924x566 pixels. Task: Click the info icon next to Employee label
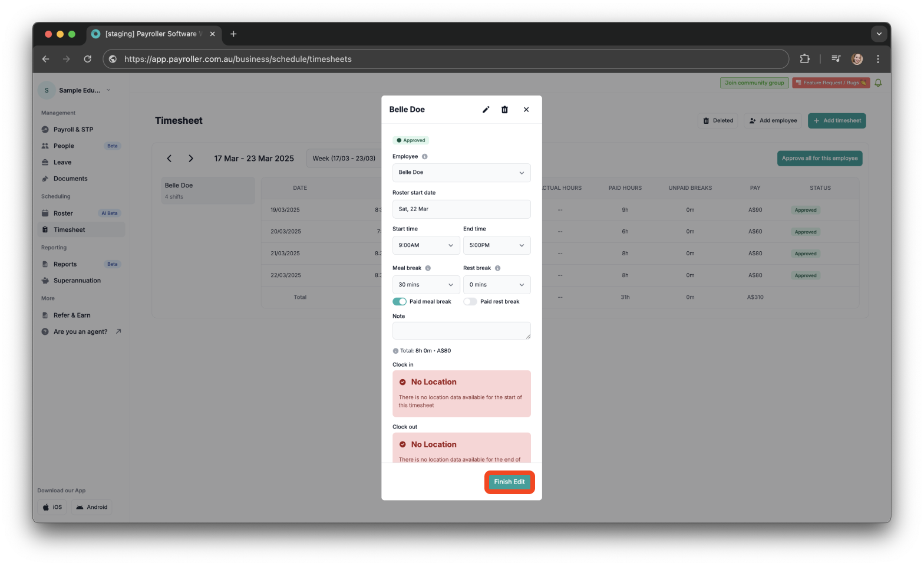tap(425, 157)
